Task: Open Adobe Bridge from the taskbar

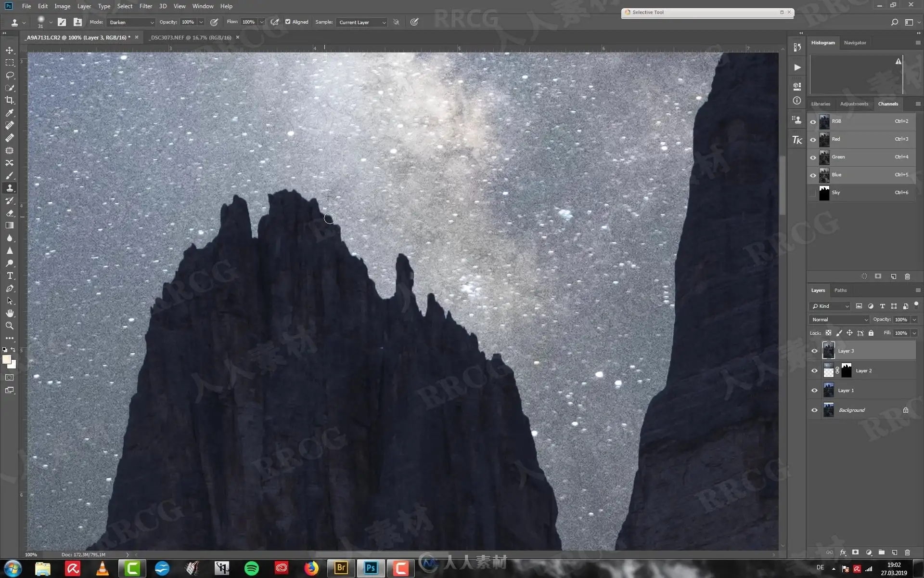Action: (341, 569)
